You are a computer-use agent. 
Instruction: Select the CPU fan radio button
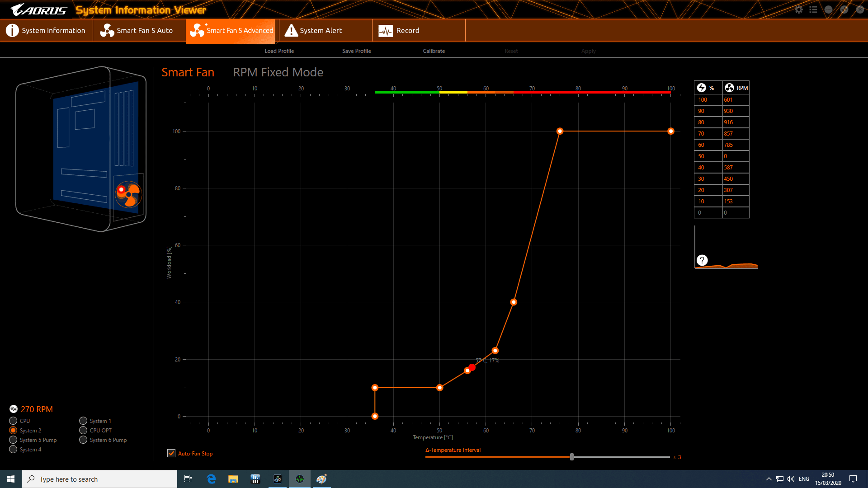tap(13, 421)
